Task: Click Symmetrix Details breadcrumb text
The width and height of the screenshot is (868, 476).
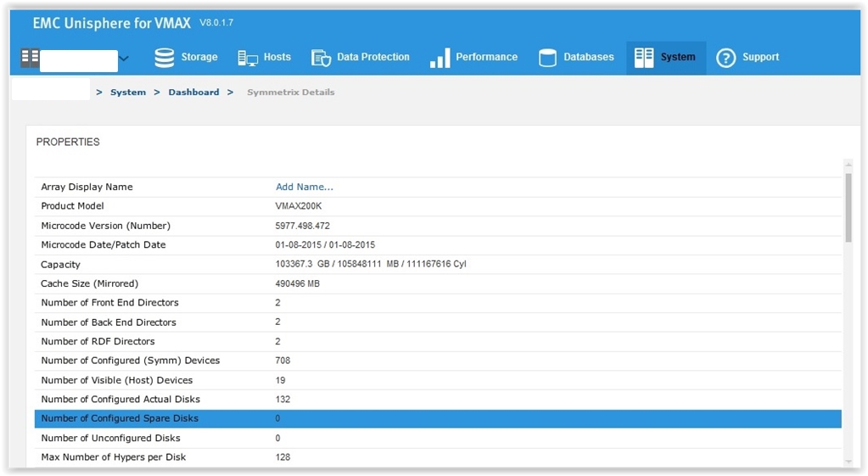Action: tap(291, 92)
